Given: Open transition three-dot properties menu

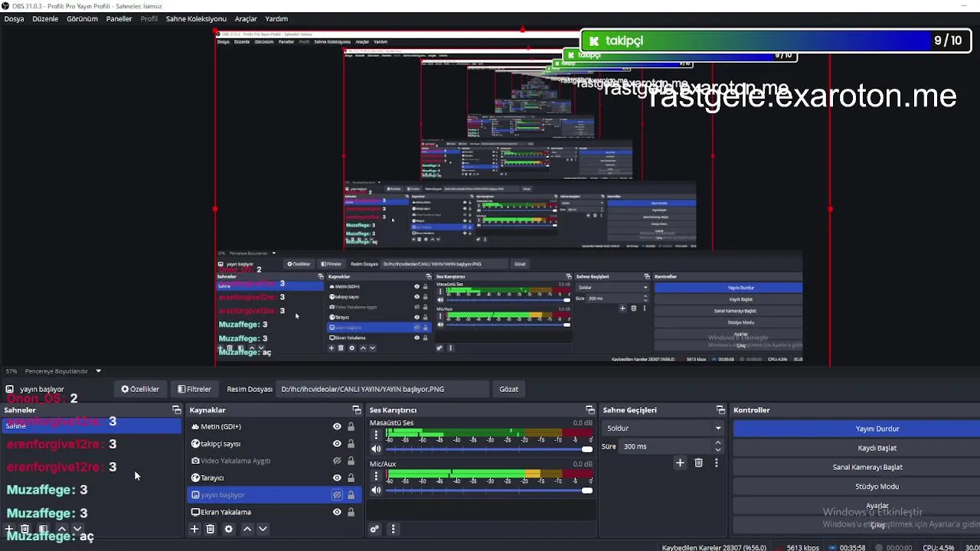Looking at the screenshot, I should point(717,462).
